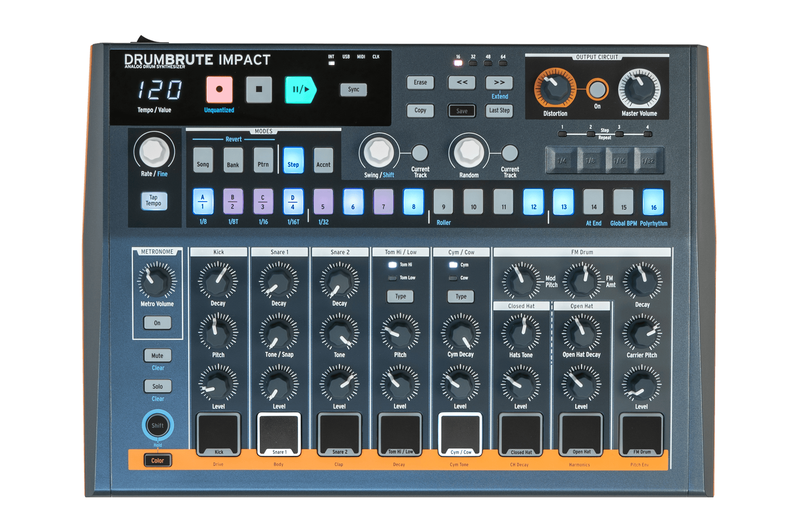
Task: Click the Master Volume knob
Action: (639, 89)
